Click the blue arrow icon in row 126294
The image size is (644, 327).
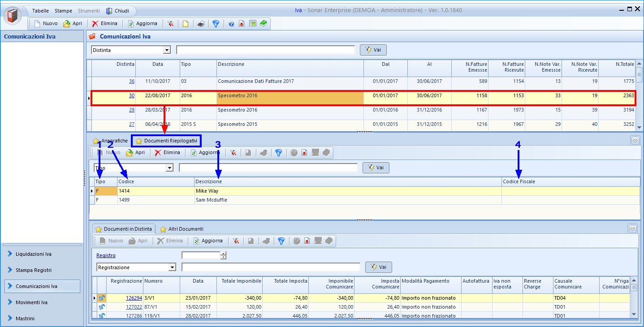pos(102,298)
